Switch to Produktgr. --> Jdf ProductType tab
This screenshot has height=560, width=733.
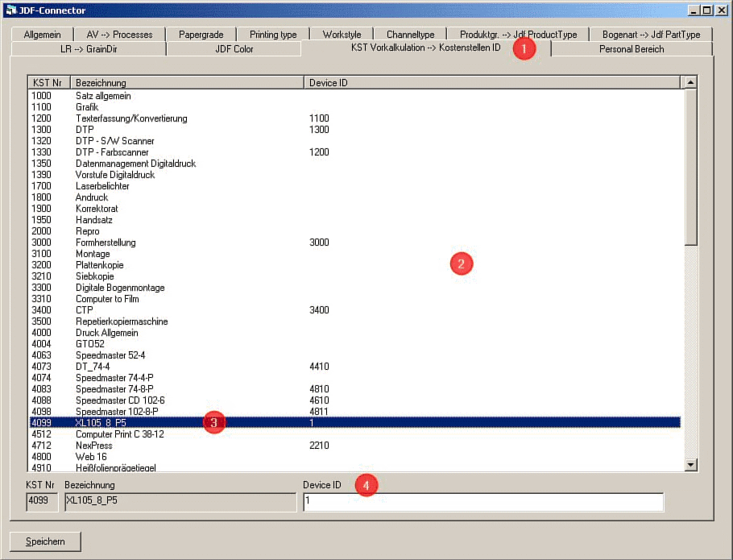(519, 34)
